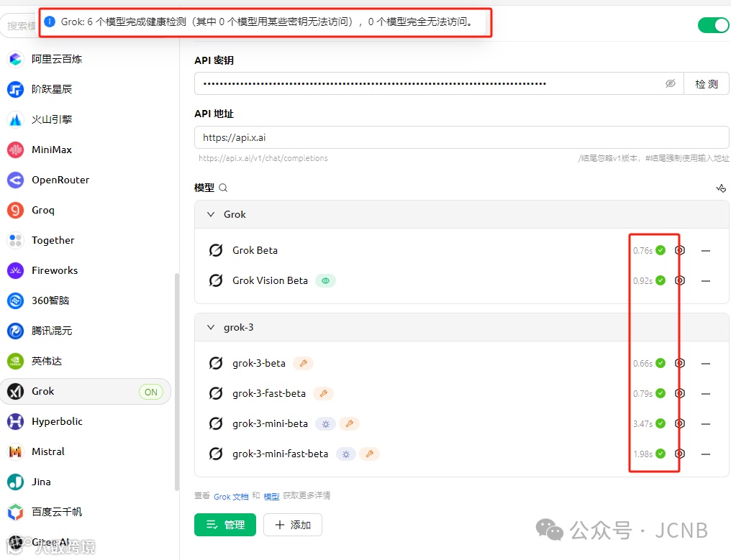Image resolution: width=731 pixels, height=560 pixels.
Task: Remove the Grok Vision Beta model
Action: pyautogui.click(x=706, y=281)
